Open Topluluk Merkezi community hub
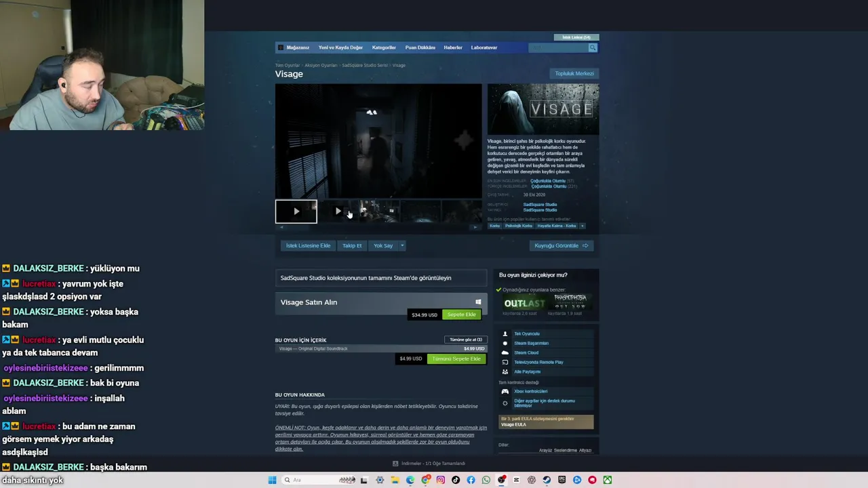Image resolution: width=868 pixels, height=488 pixels. (574, 73)
